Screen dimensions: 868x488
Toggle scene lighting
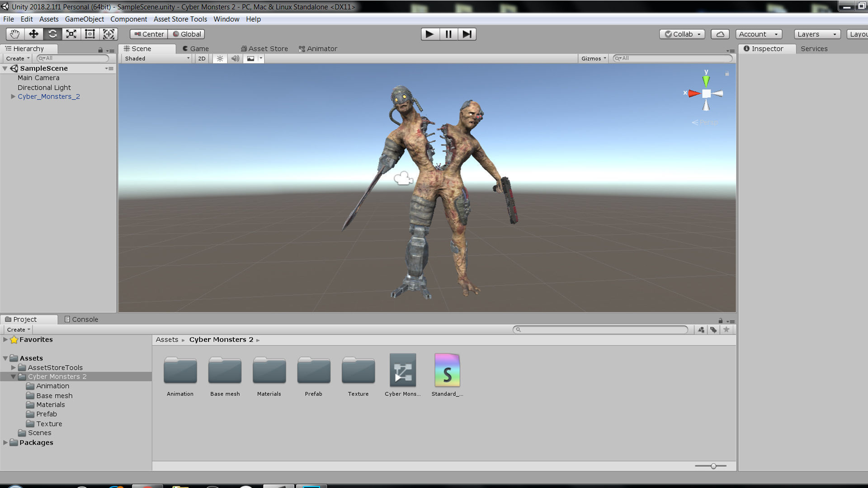click(220, 58)
